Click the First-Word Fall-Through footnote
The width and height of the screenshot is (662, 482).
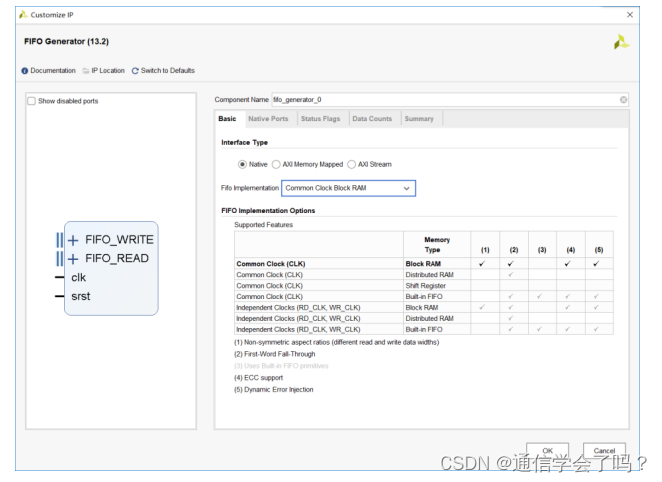pyautogui.click(x=274, y=354)
